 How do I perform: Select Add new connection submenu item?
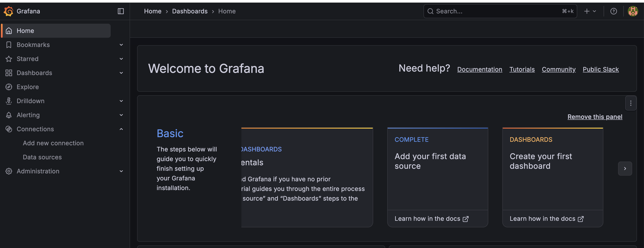pos(53,143)
